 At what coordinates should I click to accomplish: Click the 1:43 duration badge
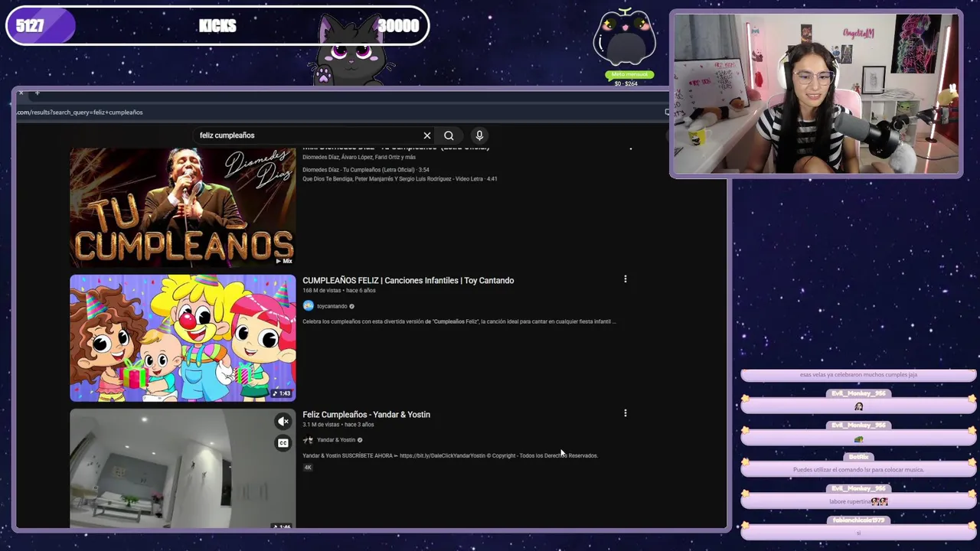(x=282, y=393)
